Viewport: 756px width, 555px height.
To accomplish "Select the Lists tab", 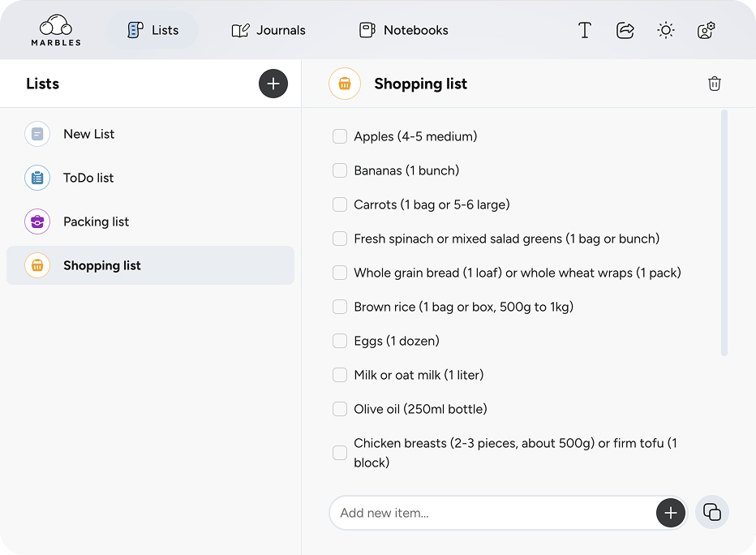I will 152,30.
